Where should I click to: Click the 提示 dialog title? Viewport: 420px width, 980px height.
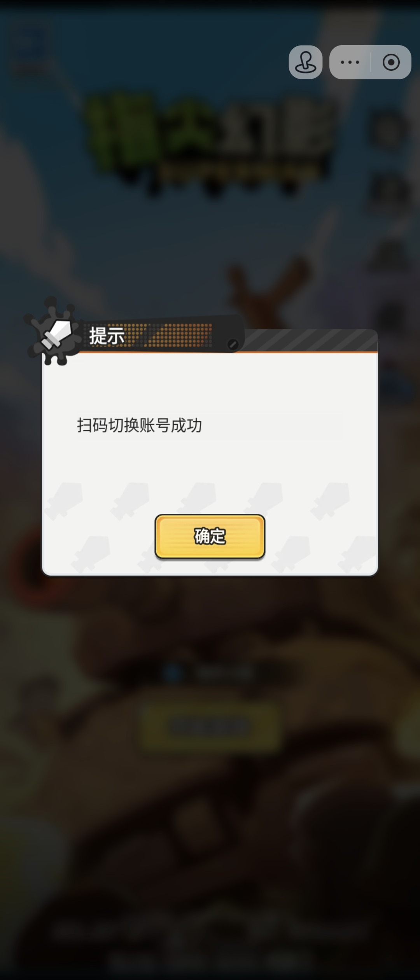(107, 336)
